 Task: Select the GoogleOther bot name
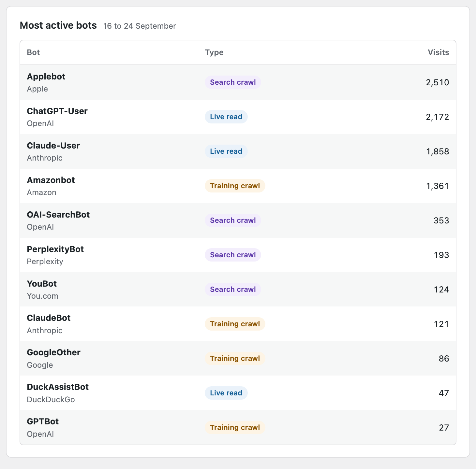point(53,352)
